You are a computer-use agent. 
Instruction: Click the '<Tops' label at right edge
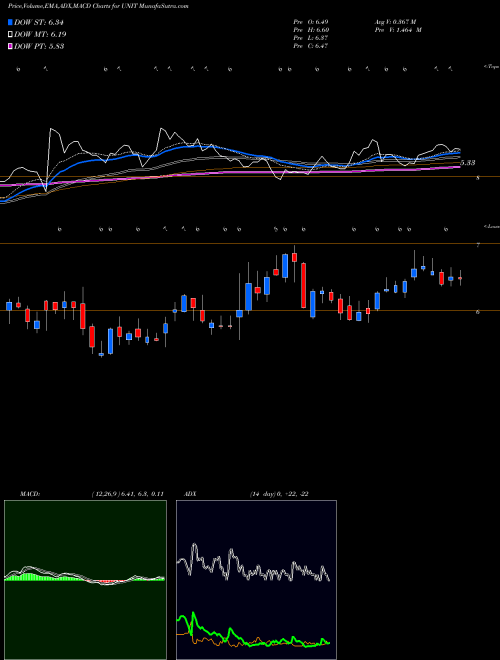click(x=491, y=67)
